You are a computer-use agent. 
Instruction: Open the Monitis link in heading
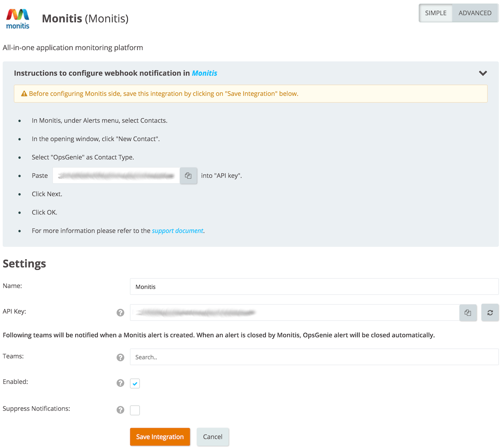pyautogui.click(x=204, y=73)
